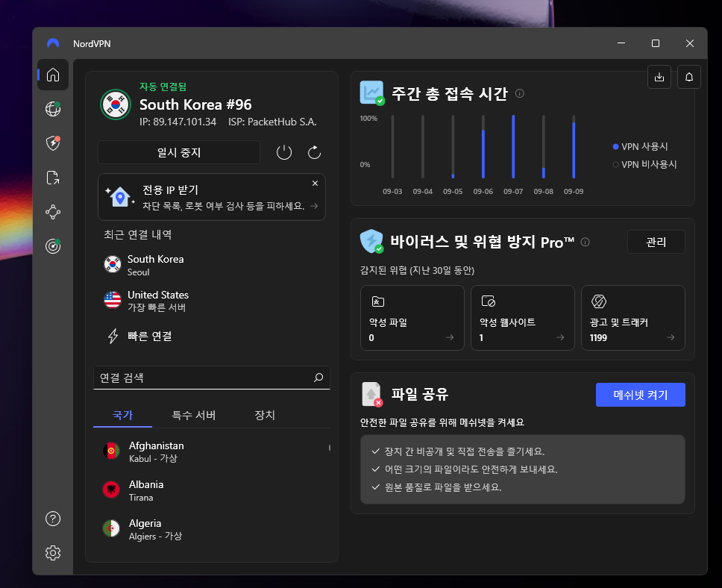Click the search magnifier icon
Screen dimensions: 722x588
(x=318, y=378)
